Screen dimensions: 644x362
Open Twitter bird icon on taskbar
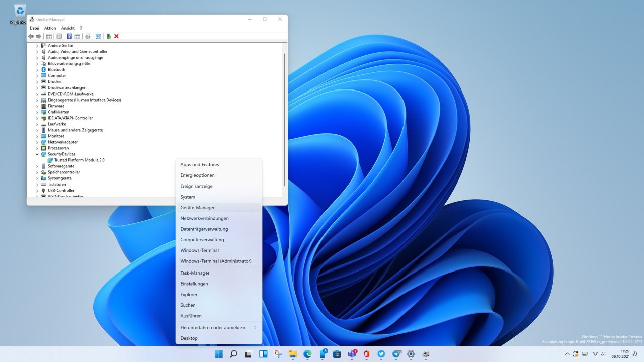(381, 354)
